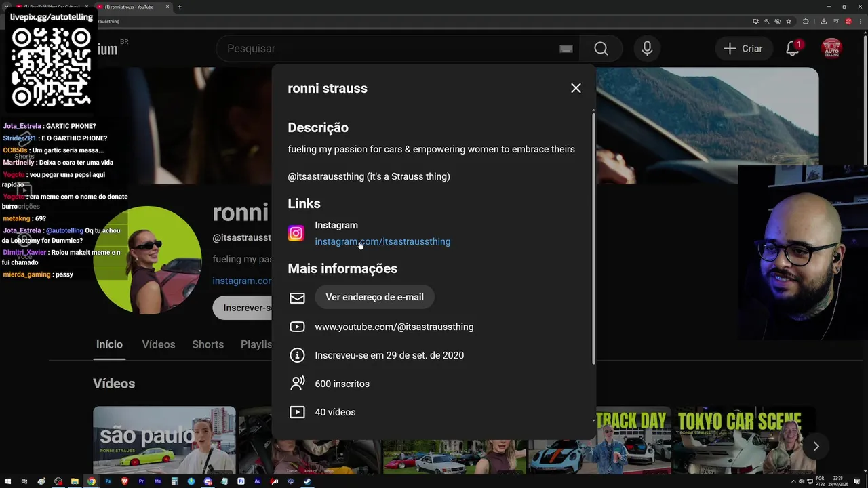Select 'Inscreveu-se em 29 de set. de 2020' text
The width and height of the screenshot is (868, 488).
coord(389,355)
